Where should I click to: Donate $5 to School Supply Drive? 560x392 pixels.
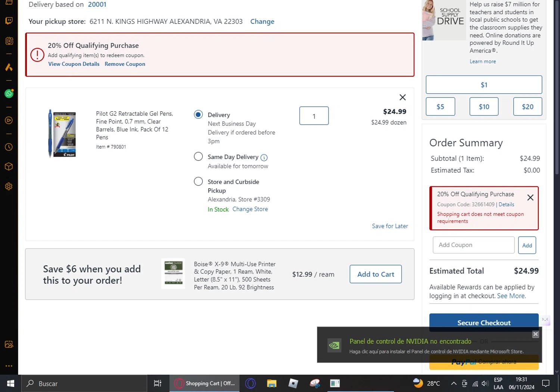point(441,107)
